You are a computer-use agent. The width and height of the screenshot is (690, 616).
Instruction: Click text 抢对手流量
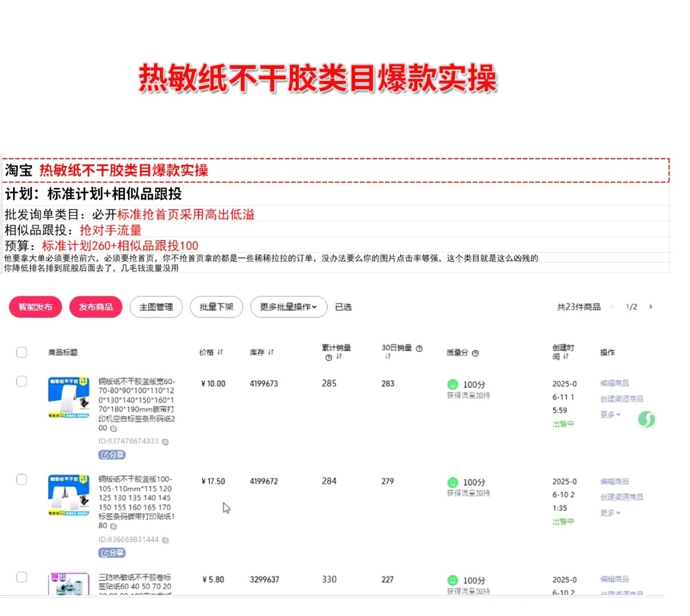pyautogui.click(x=111, y=230)
